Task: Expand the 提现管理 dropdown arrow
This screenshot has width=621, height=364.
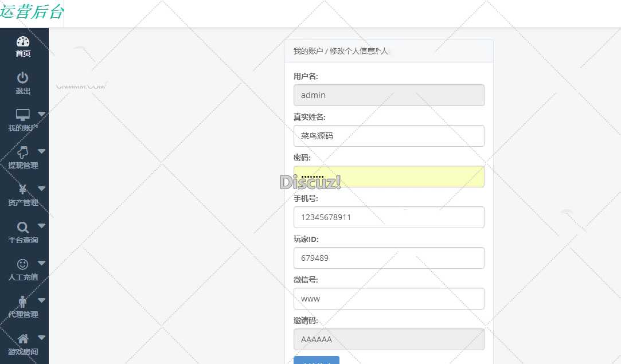Action: [42, 151]
